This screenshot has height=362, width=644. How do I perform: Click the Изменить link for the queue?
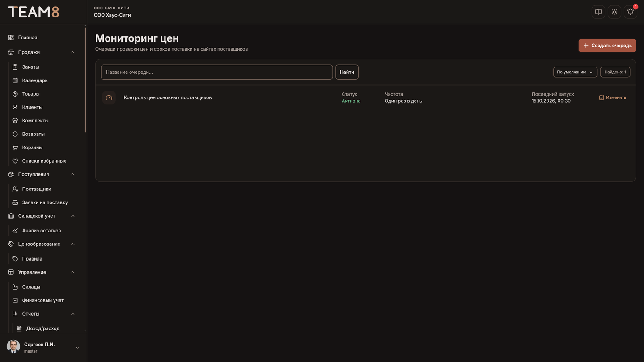click(613, 97)
